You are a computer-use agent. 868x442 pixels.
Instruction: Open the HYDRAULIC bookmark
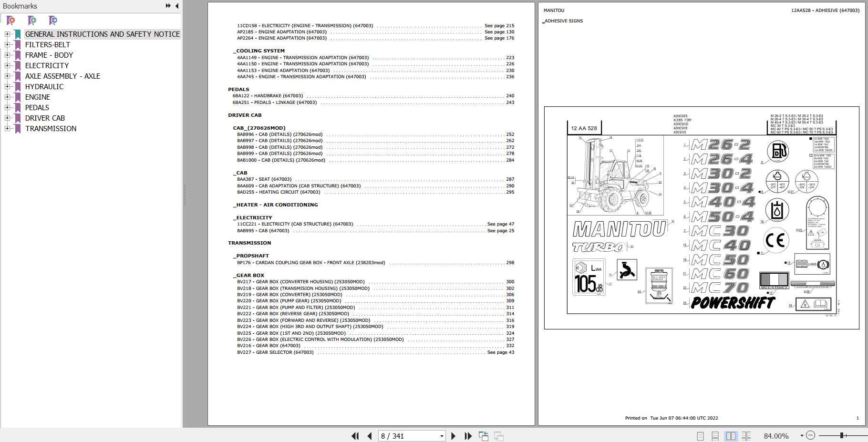(x=44, y=87)
